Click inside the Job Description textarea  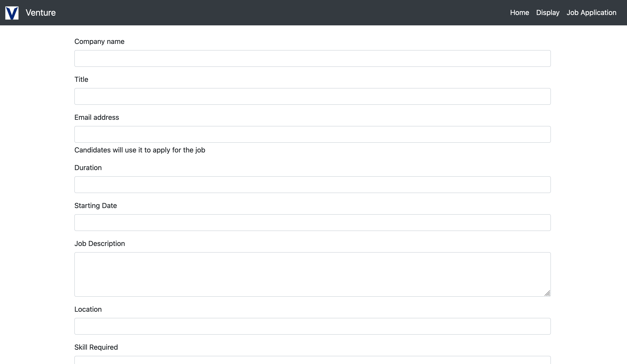click(x=312, y=274)
